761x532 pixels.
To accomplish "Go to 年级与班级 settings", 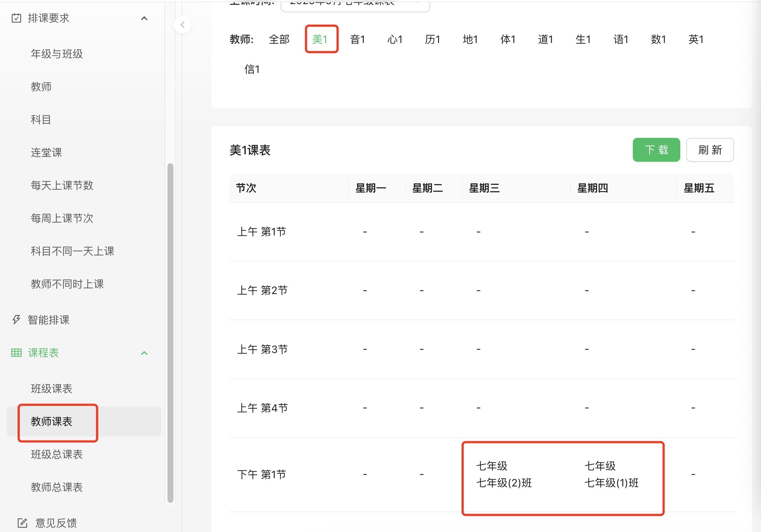I will (x=57, y=54).
